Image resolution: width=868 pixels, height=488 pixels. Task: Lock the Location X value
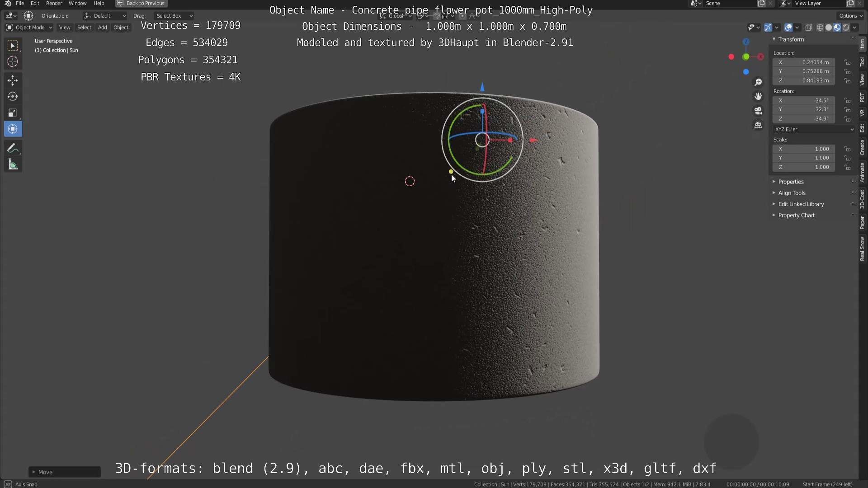[x=848, y=62]
